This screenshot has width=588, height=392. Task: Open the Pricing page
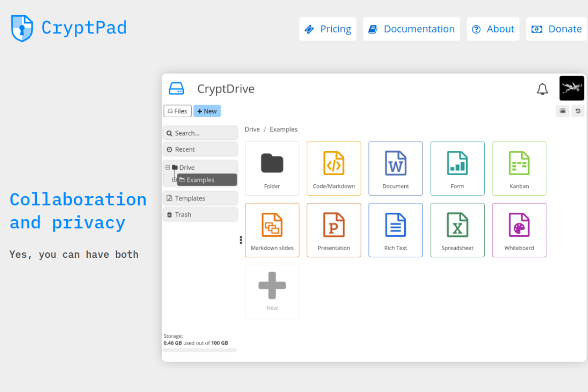328,28
